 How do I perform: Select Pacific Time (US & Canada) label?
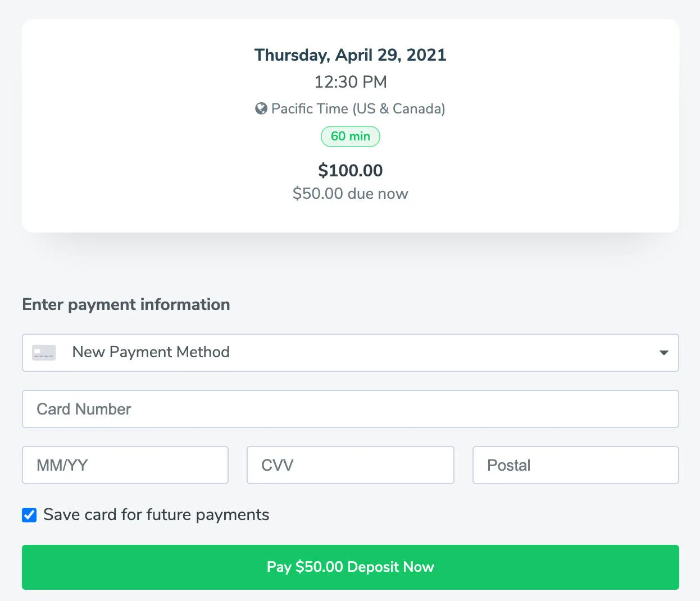click(357, 108)
